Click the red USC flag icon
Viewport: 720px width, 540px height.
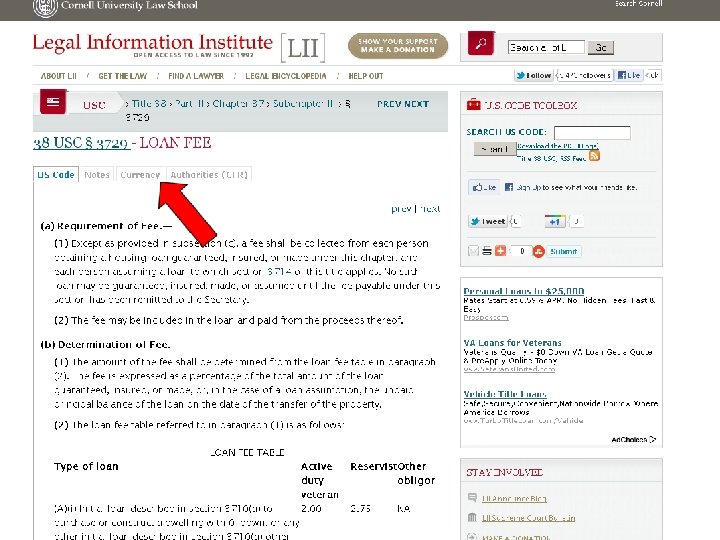[x=53, y=101]
